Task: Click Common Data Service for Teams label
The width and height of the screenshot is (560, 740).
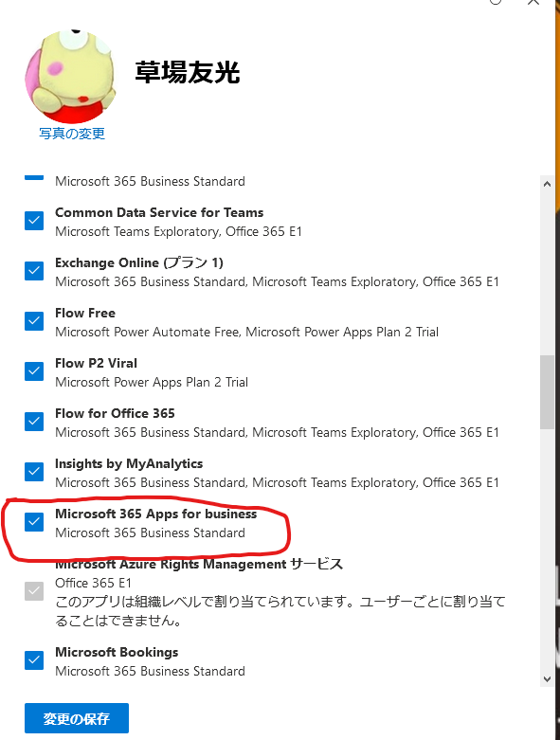Action: point(159,212)
